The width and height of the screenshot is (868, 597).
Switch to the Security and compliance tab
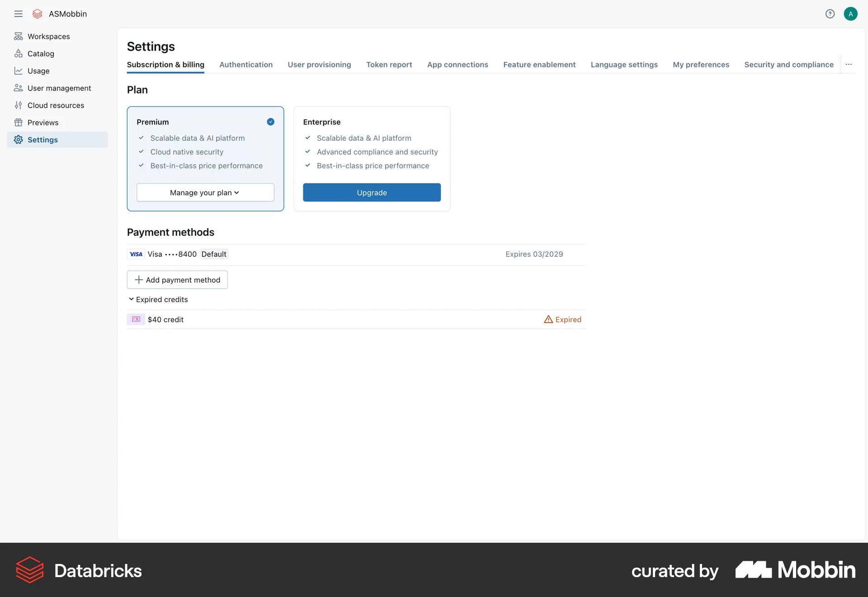(x=789, y=65)
